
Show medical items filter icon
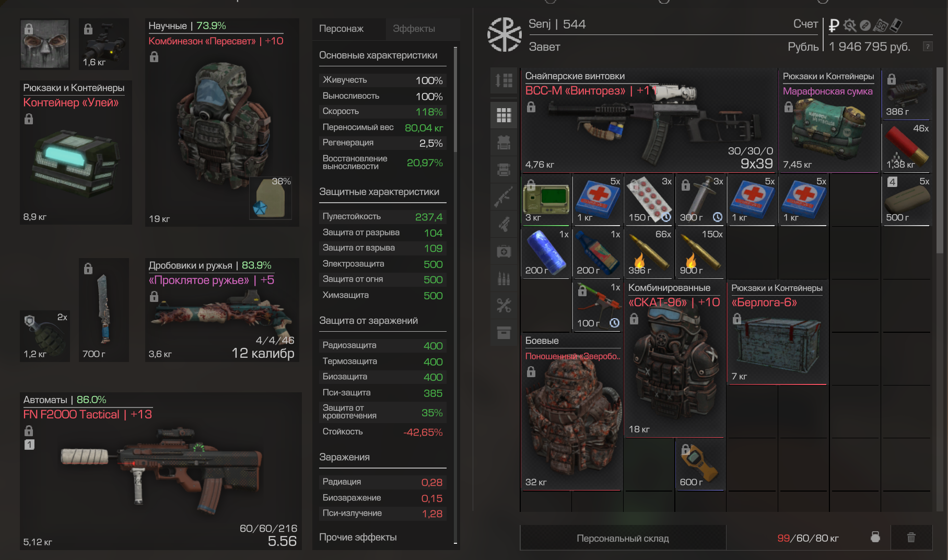(x=504, y=251)
